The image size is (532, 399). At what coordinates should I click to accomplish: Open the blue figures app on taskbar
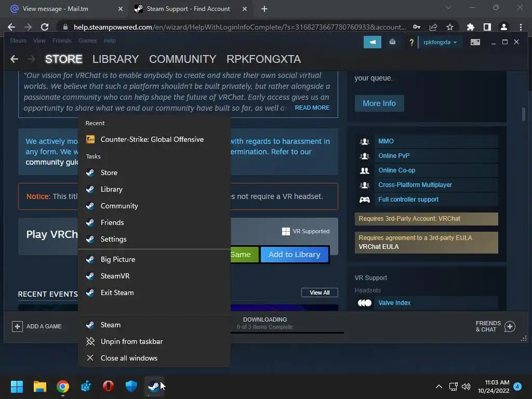point(86,386)
